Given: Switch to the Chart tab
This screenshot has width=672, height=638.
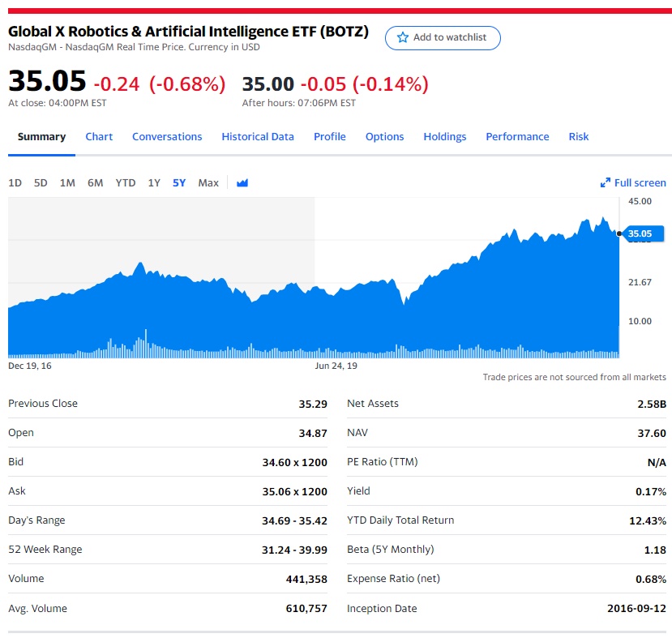Looking at the screenshot, I should click(x=99, y=137).
